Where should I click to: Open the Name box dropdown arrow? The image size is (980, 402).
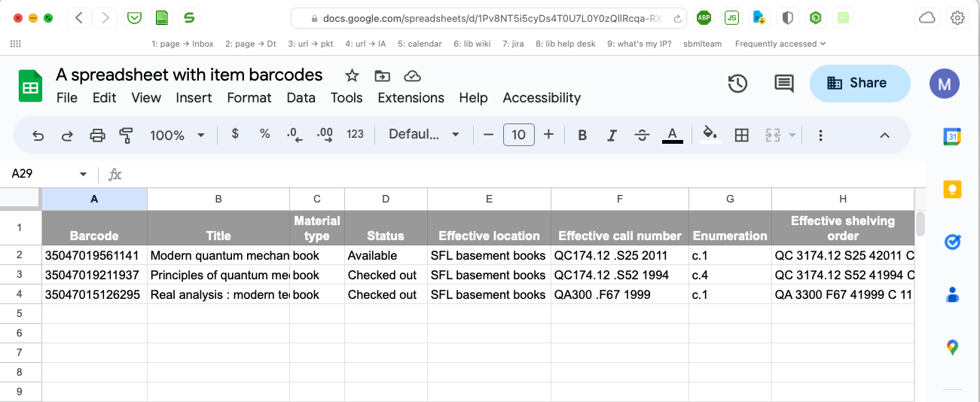point(83,174)
